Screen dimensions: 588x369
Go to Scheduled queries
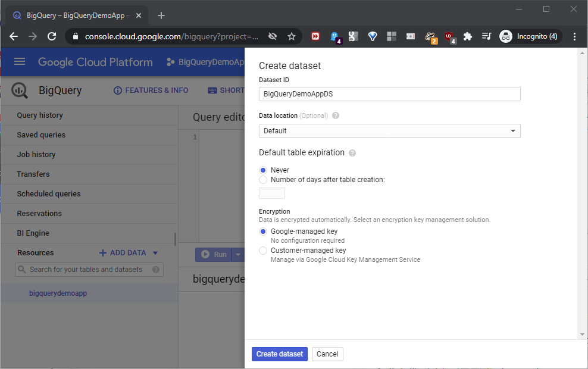click(49, 194)
